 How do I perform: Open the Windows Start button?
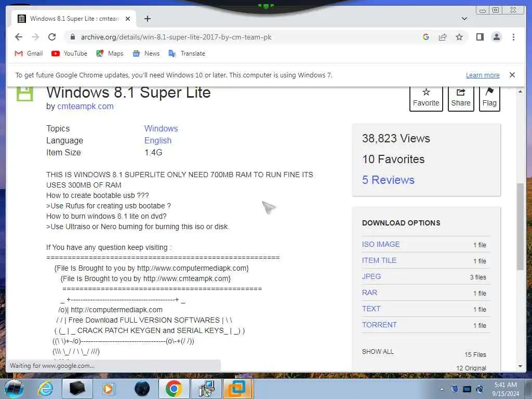click(14, 389)
